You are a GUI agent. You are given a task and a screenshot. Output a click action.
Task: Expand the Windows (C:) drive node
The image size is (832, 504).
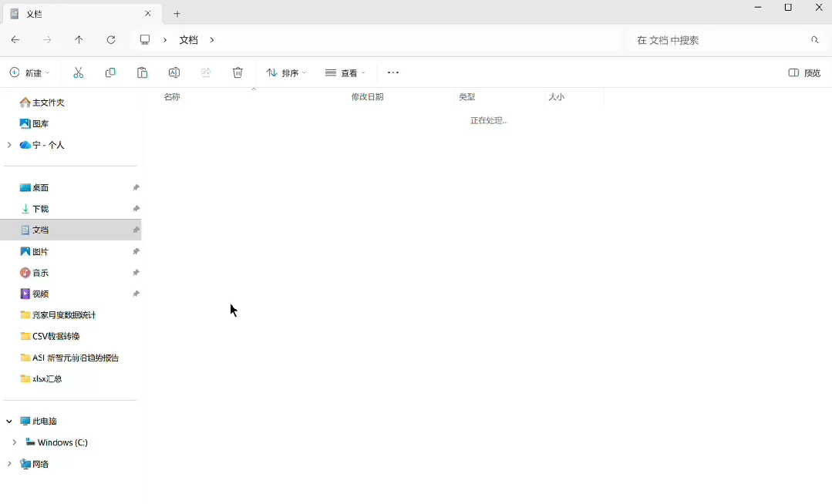(x=15, y=442)
